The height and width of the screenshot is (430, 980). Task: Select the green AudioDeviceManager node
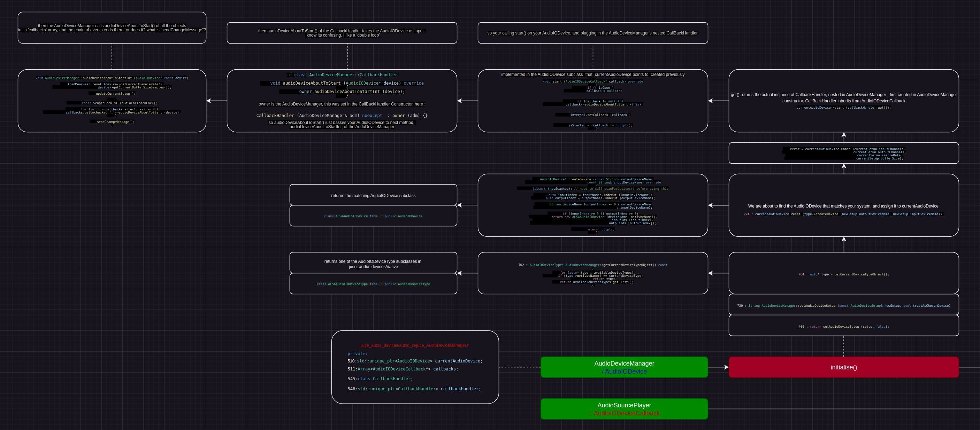pos(624,367)
